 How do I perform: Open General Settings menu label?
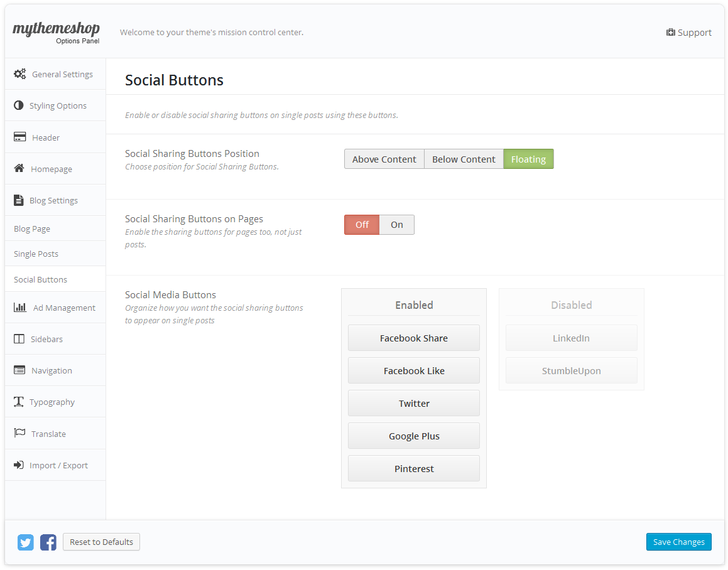[x=62, y=74]
